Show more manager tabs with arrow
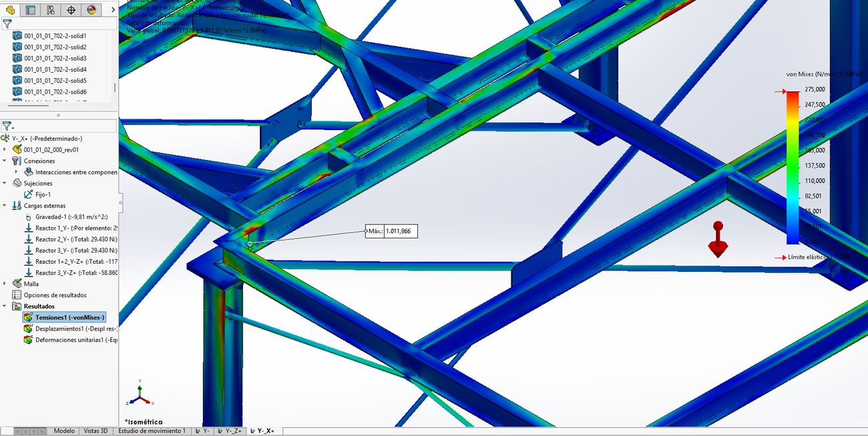This screenshot has height=436, width=868. click(112, 10)
